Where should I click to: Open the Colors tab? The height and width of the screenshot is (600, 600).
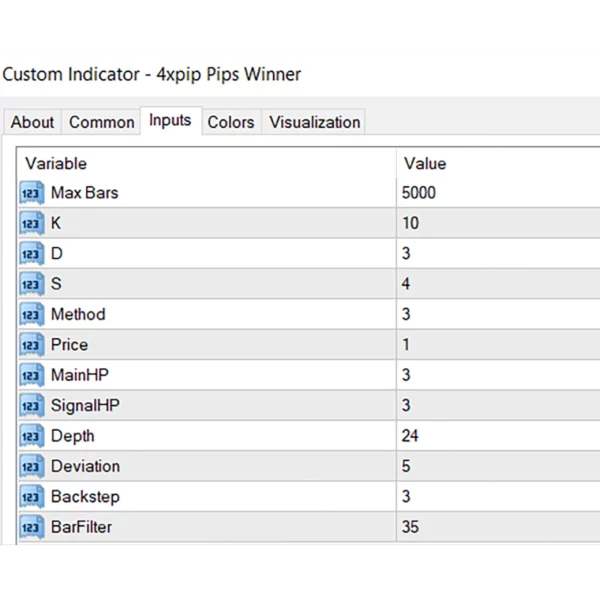tap(231, 122)
